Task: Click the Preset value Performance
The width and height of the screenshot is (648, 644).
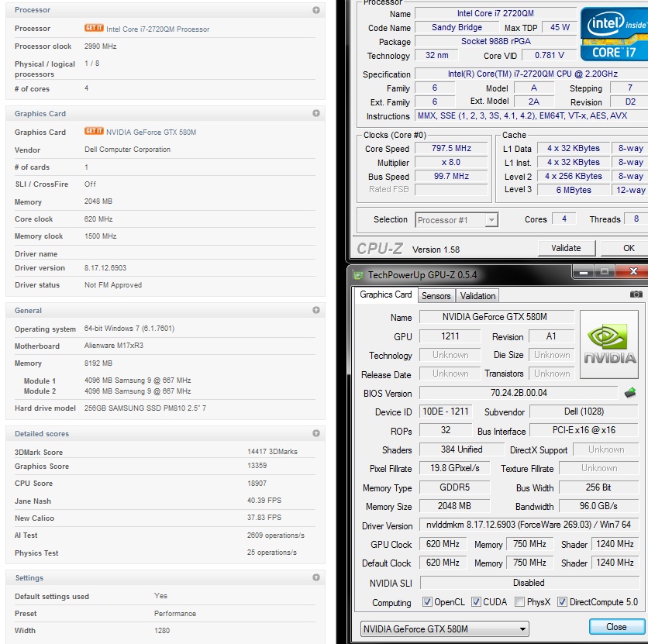Action: coord(175,614)
